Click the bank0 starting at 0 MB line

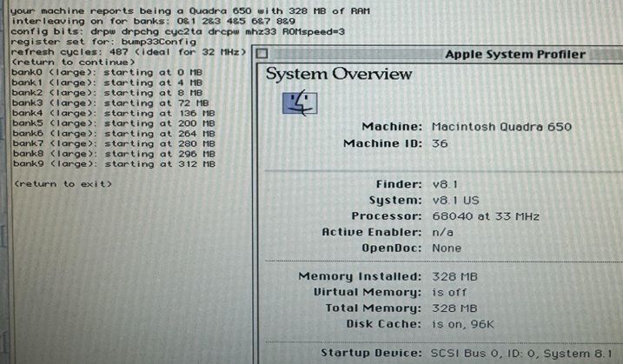(x=107, y=72)
